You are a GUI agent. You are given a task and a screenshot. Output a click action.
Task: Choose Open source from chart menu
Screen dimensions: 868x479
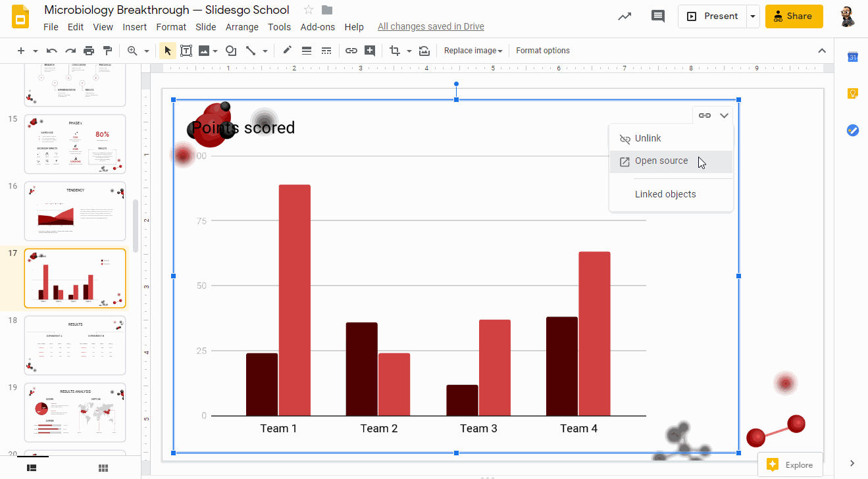[671, 161]
